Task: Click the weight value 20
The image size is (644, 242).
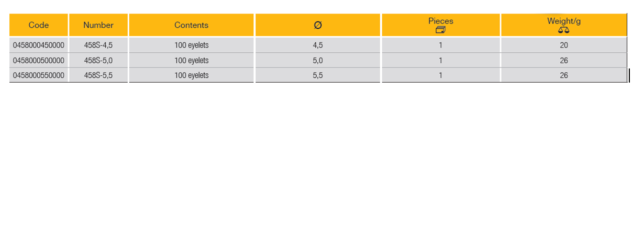Action: click(x=563, y=45)
